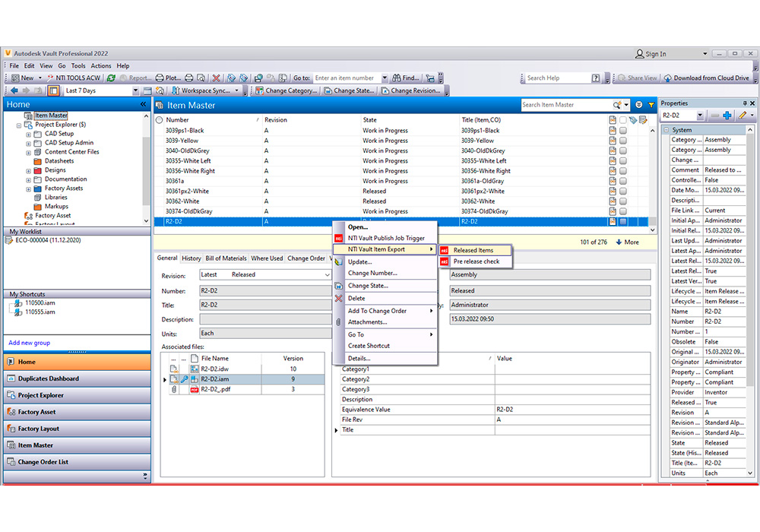Click the binoculars Find icon
This screenshot has width=760, height=532.
397,78
